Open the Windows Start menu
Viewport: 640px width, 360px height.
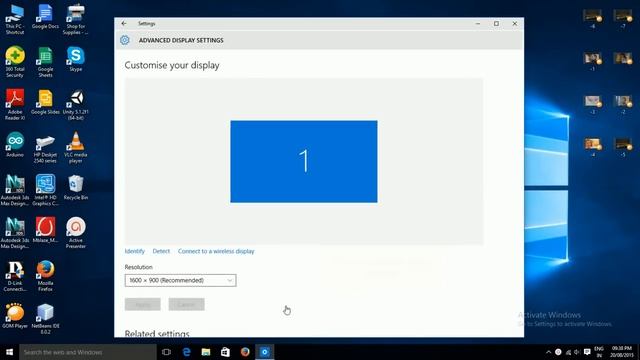(9, 352)
